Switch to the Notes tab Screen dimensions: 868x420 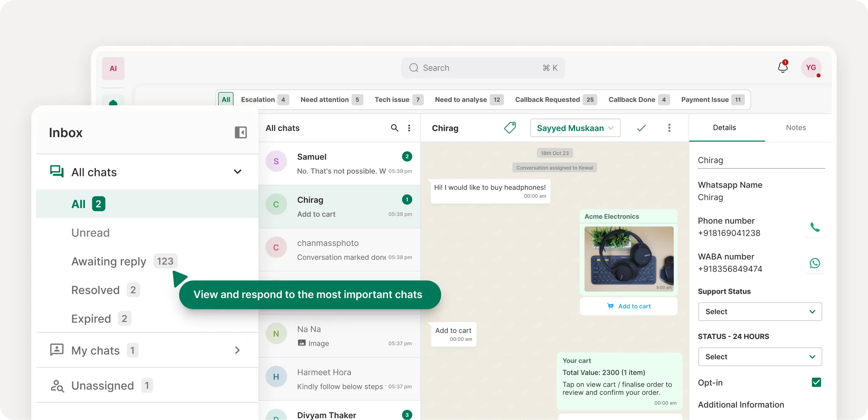click(x=796, y=127)
